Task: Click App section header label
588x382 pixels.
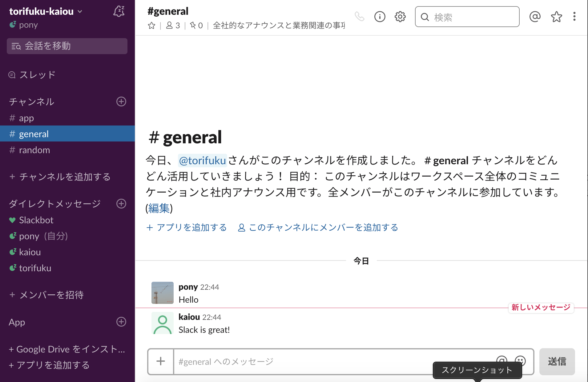Action: click(17, 322)
